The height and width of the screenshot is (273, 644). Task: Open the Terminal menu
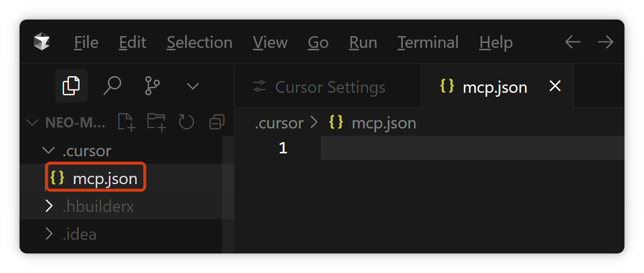tap(428, 42)
